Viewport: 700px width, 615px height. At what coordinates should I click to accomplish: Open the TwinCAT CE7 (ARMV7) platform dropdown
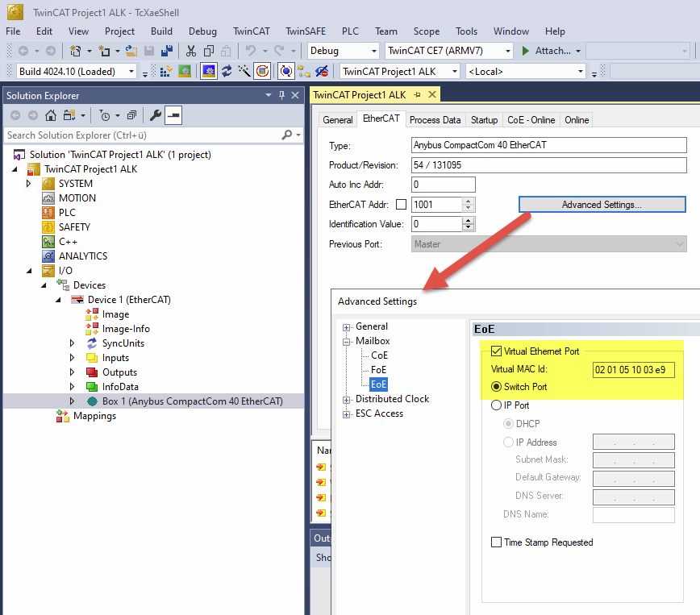507,51
